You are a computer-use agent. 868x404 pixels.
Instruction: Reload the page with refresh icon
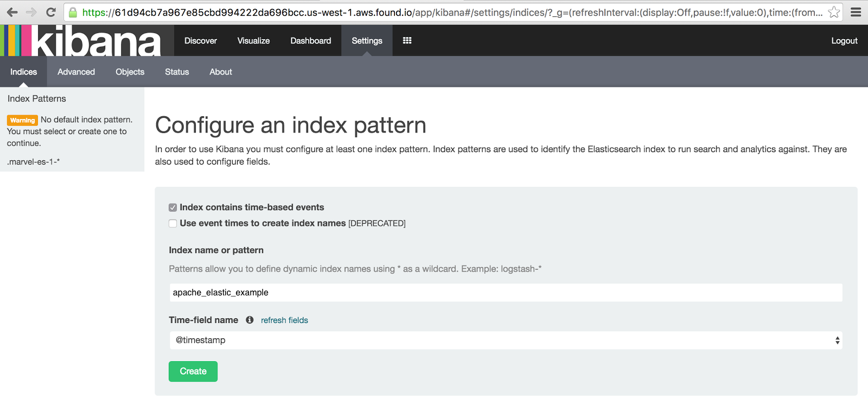pos(50,12)
